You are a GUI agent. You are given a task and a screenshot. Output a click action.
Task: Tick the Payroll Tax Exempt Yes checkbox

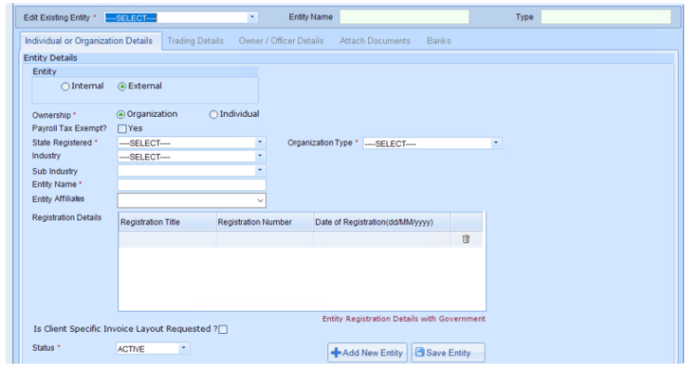(122, 128)
